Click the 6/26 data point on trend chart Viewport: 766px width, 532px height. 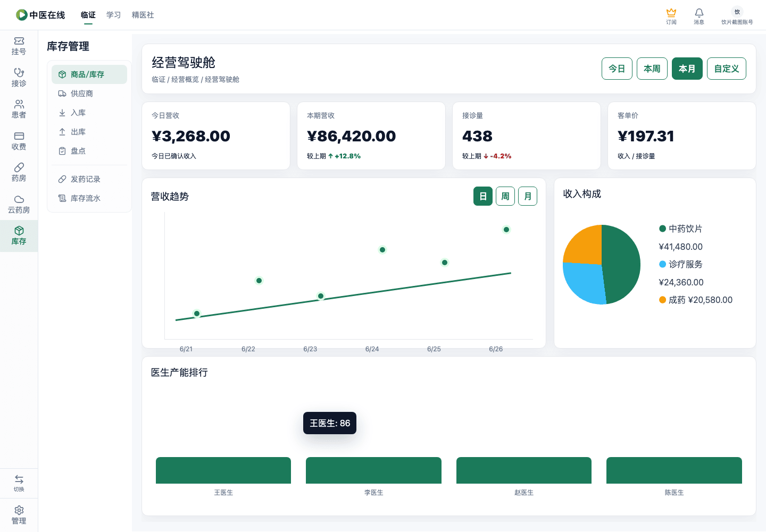506,230
